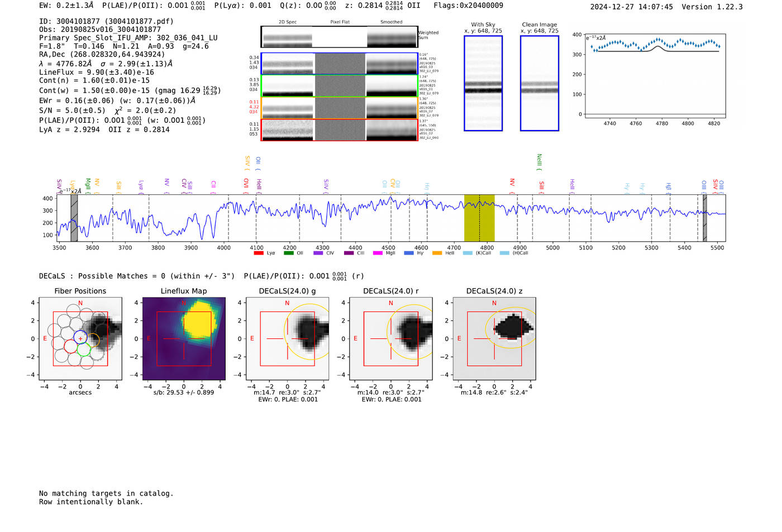The height and width of the screenshot is (532, 782).
Task: Click the Clean Image 2D cutout
Action: [540, 83]
